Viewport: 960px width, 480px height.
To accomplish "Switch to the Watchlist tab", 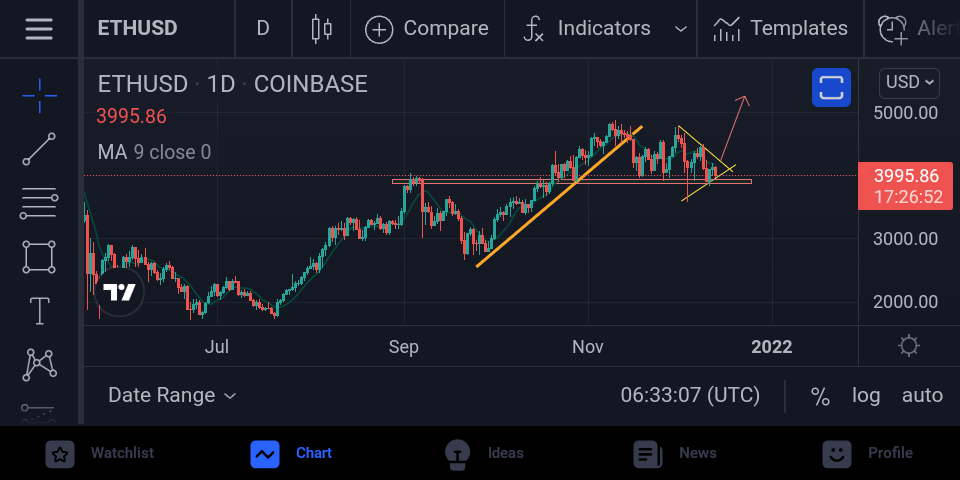I will (102, 454).
